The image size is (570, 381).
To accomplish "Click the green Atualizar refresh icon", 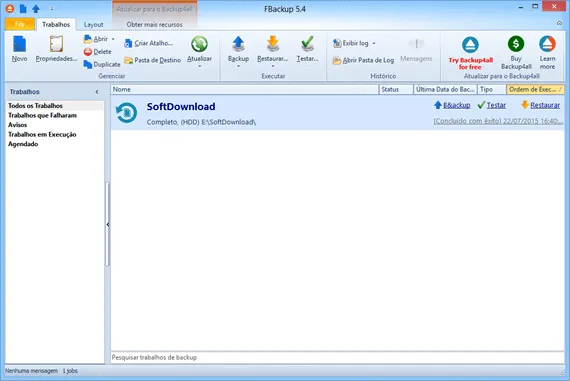I will [199, 44].
